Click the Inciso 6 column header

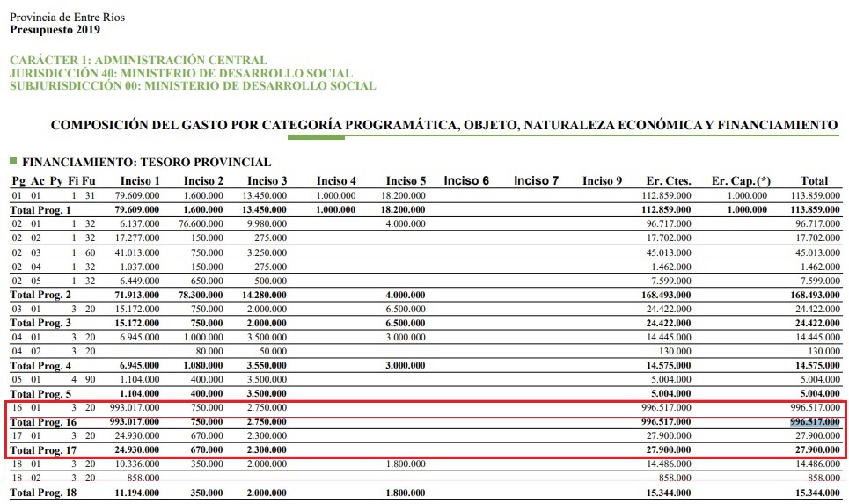[466, 181]
